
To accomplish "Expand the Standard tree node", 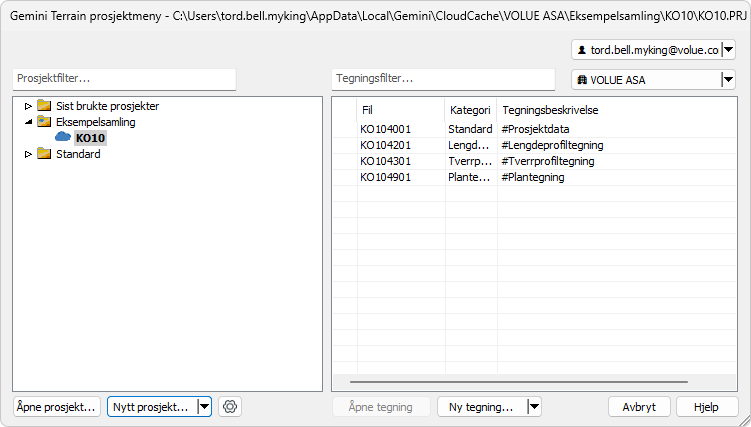I will tap(28, 154).
